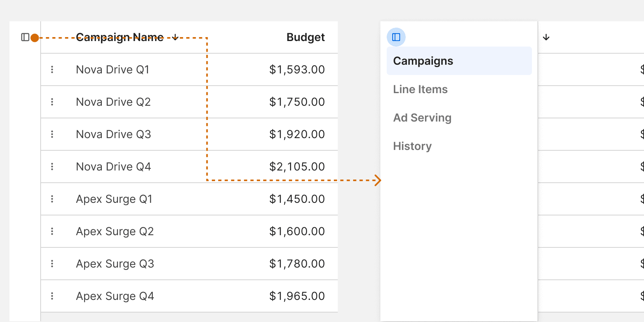644x322 pixels.
Task: Open the sidebar panel icon beside Campaign Name
Action: pos(25,37)
